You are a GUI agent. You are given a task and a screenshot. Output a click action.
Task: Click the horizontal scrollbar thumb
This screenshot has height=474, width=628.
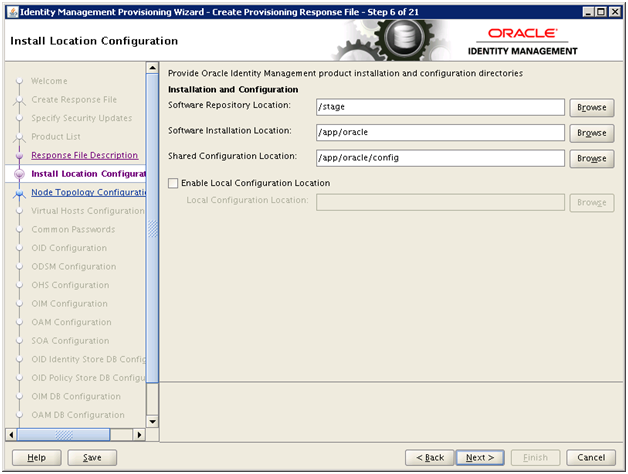point(63,435)
